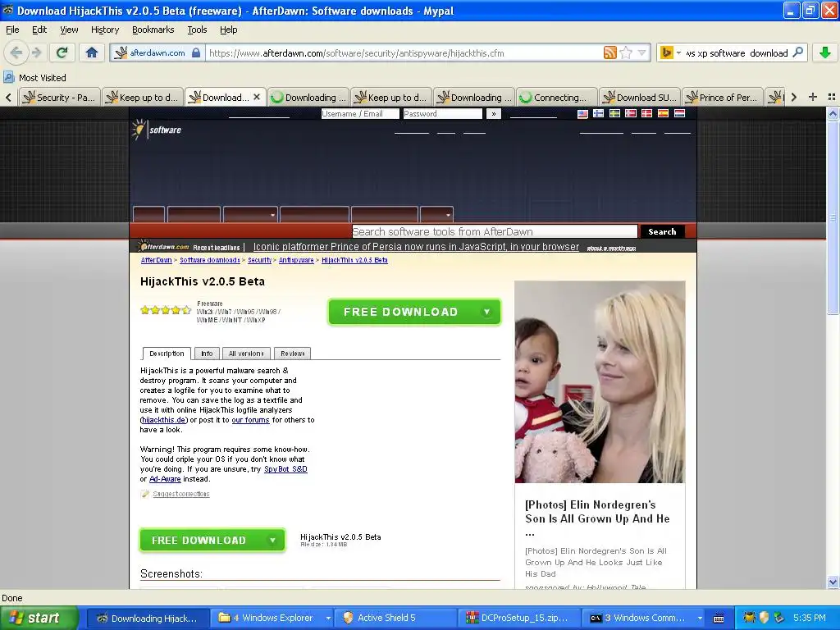
Task: Open downloads via the green arrow icon
Action: [825, 52]
